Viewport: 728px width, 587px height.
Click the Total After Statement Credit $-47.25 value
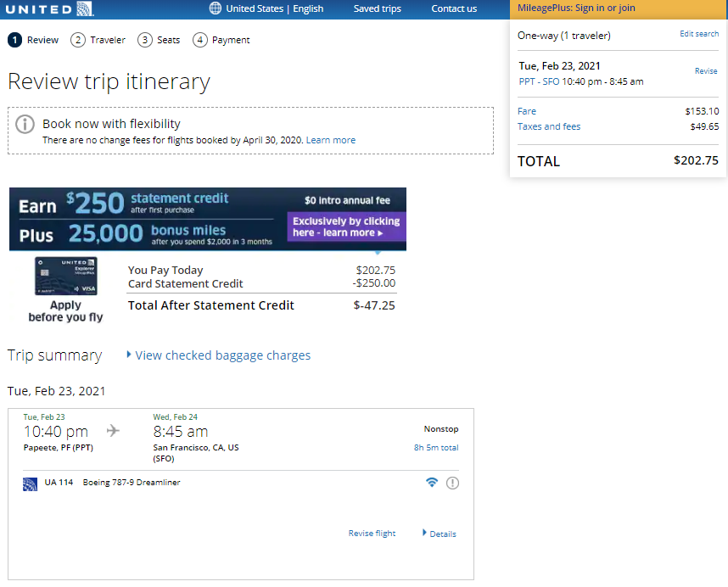(x=373, y=305)
